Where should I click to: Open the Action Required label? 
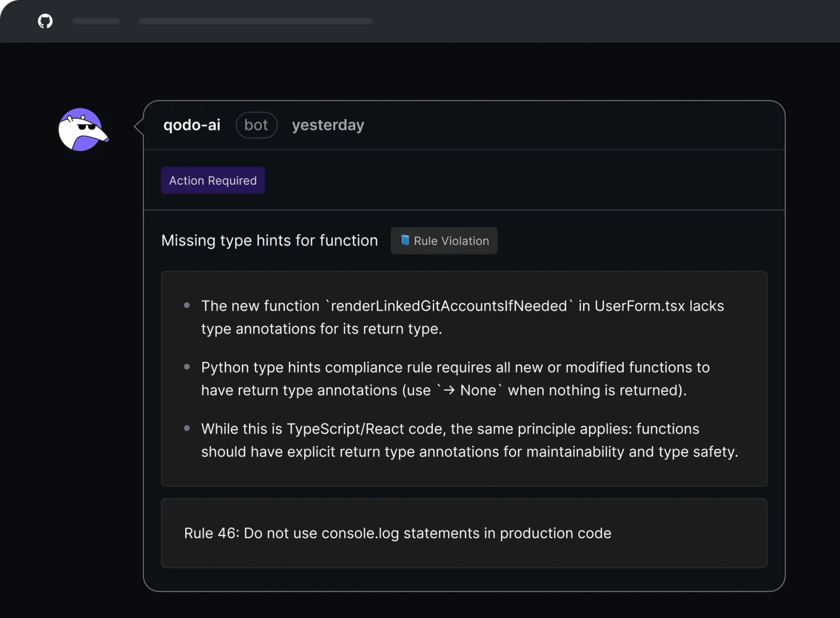click(x=213, y=180)
